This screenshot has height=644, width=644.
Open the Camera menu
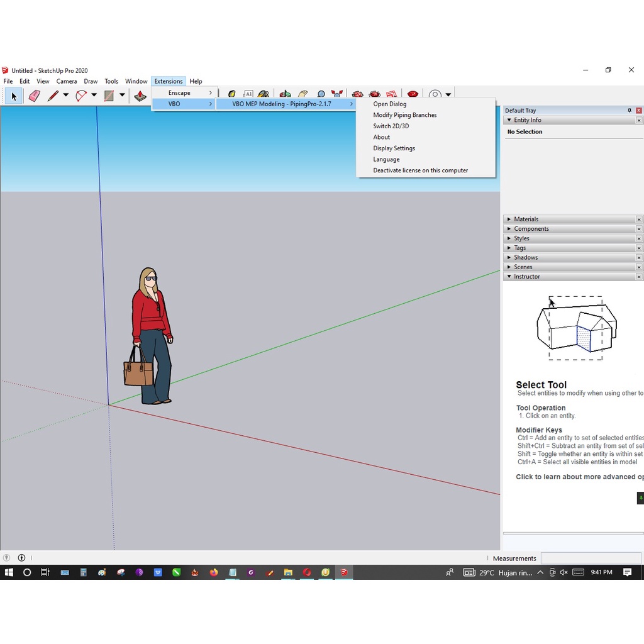66,81
